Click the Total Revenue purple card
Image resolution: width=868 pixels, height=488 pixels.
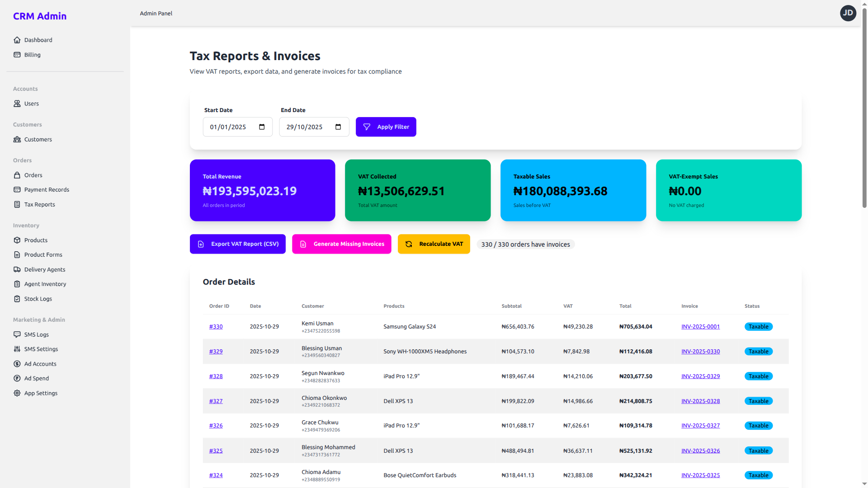tap(262, 190)
